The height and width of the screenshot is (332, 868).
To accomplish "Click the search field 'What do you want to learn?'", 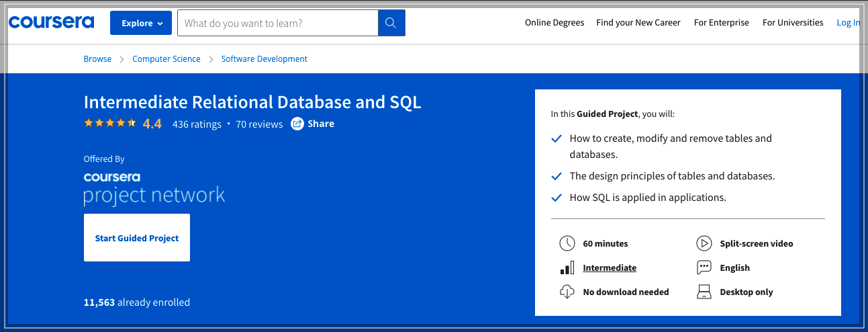I will coord(277,23).
